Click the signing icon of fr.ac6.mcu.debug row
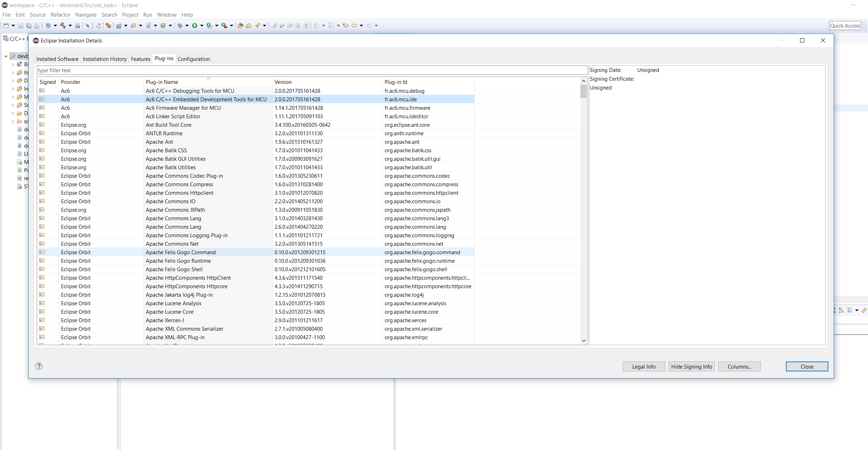This screenshot has width=868, height=450. [x=42, y=91]
